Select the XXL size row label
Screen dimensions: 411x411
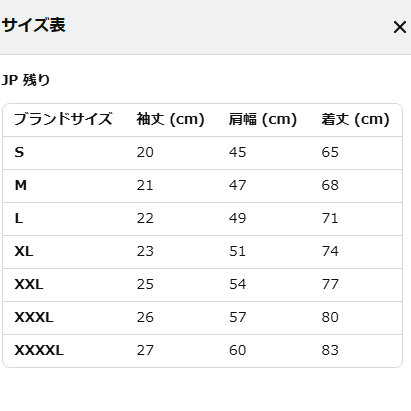29,284
